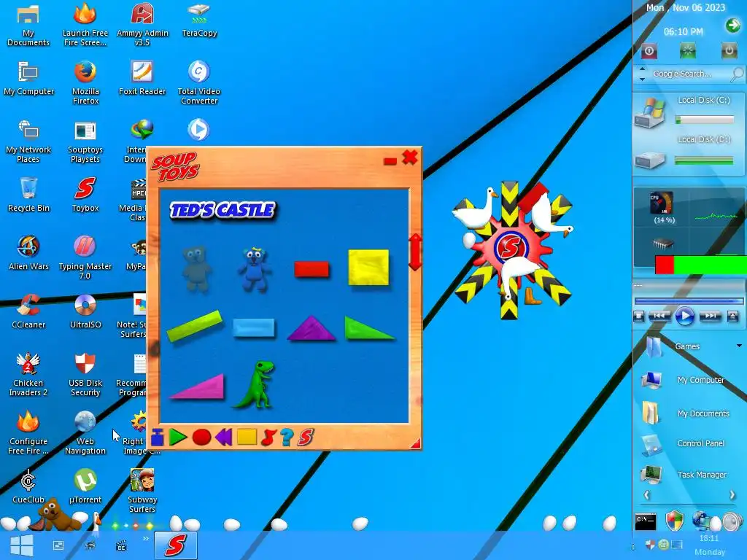Click the Google Search field in sidebar
The height and width of the screenshot is (560, 747).
coord(682,74)
